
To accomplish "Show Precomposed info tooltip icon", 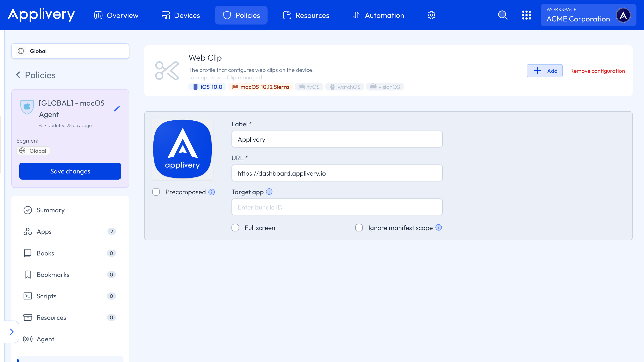I will click(x=211, y=192).
